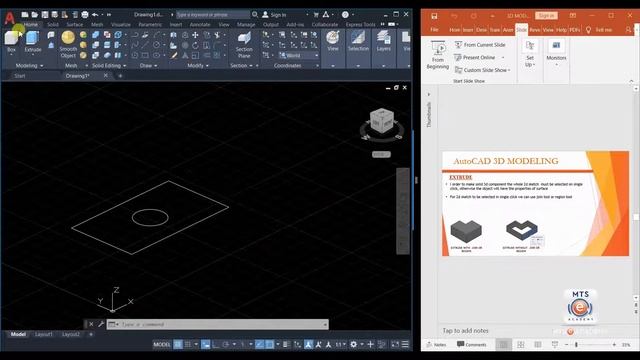Click the AutoCAD Undo arrow
Screen dimensions: 640x360
click(x=95, y=15)
